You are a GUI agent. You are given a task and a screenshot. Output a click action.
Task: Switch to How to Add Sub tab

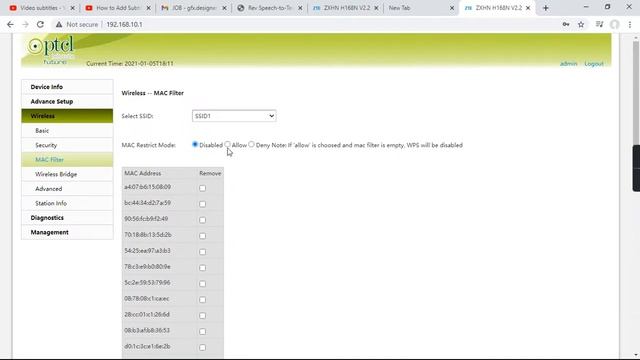(117, 8)
